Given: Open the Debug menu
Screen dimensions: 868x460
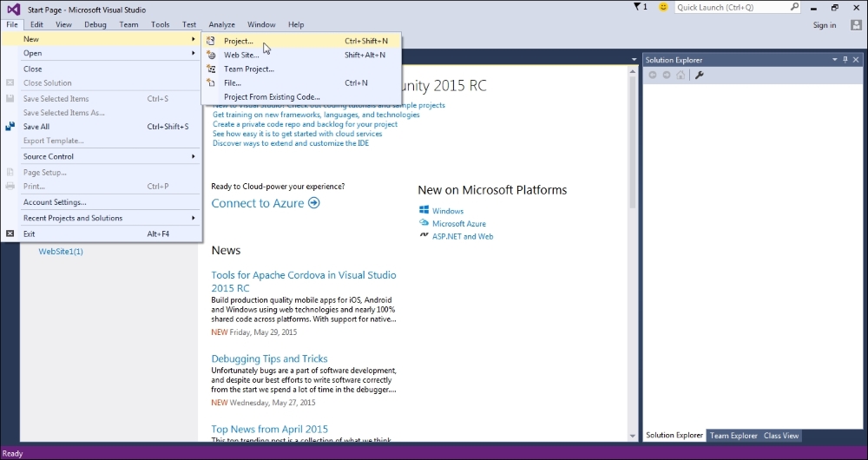Looking at the screenshot, I should (x=95, y=24).
